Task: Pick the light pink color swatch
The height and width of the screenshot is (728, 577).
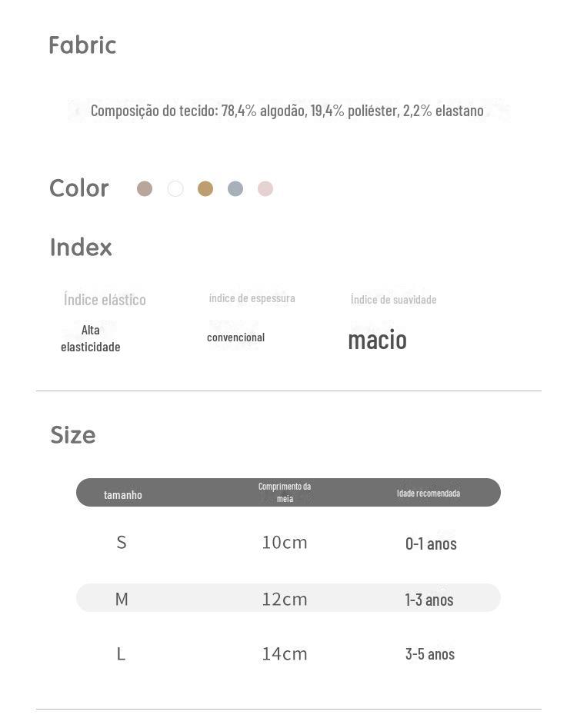Action: pyautogui.click(x=265, y=188)
